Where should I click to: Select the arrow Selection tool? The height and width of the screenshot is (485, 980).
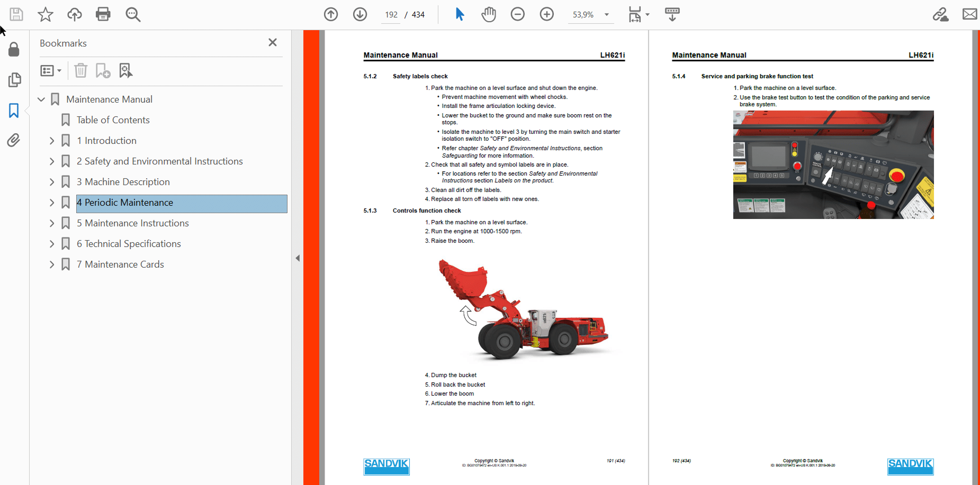pyautogui.click(x=460, y=14)
